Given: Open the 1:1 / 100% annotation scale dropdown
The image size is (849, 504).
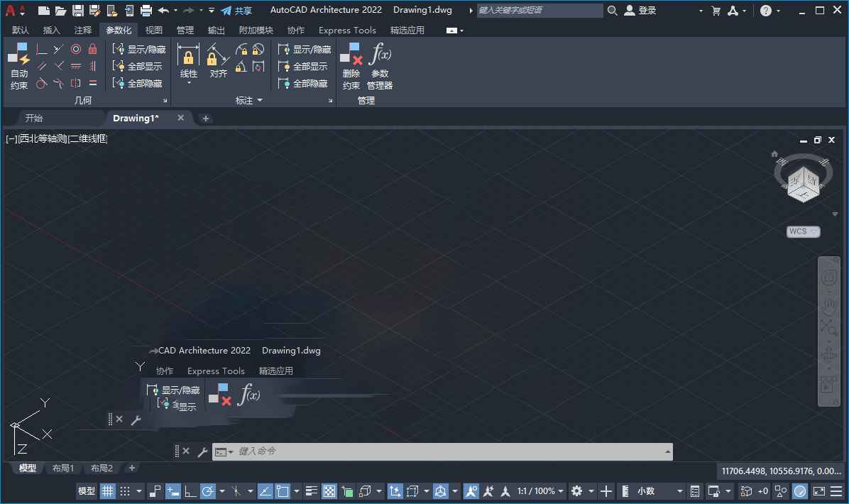Looking at the screenshot, I should tap(539, 491).
